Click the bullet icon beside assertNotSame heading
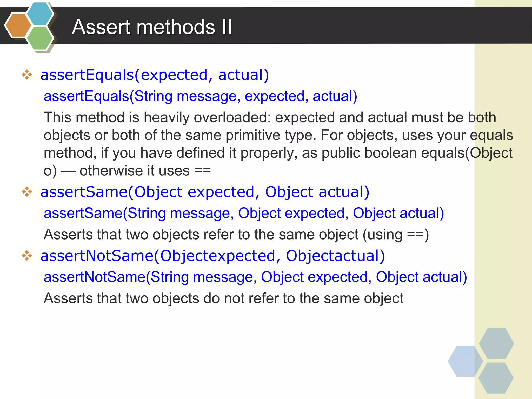The width and height of the screenshot is (532, 399). (x=27, y=256)
